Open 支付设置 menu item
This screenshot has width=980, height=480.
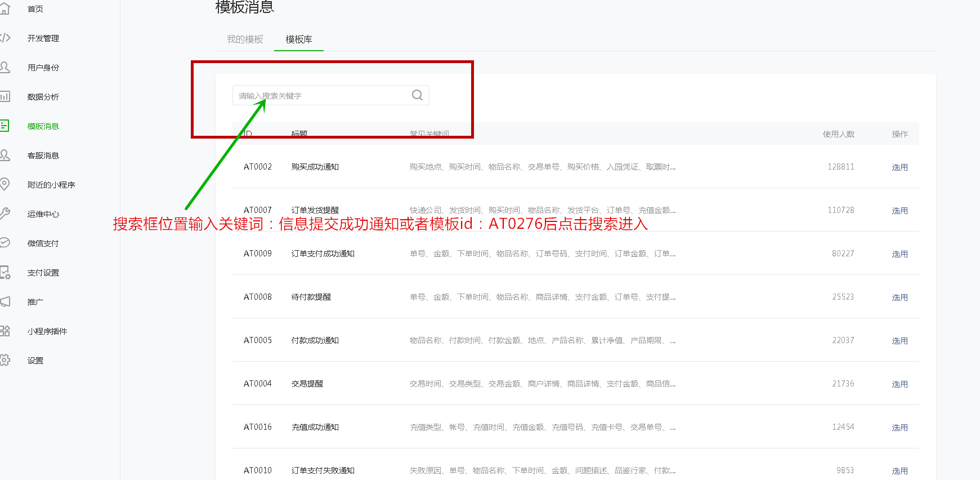[x=43, y=273]
